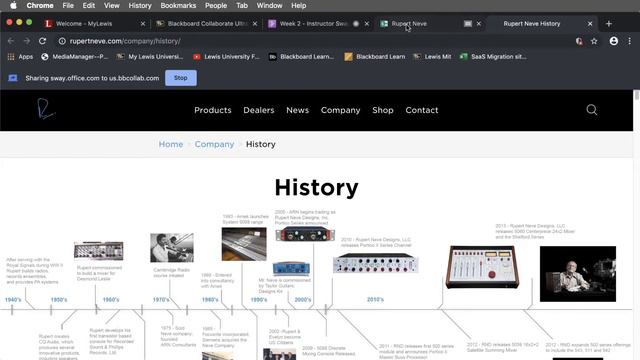The image size is (640, 360).
Task: Open the Apple menu
Action: 13,6
